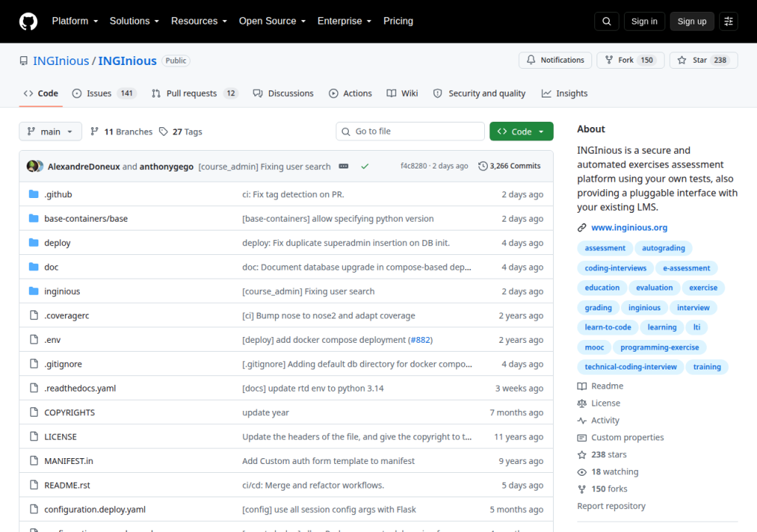This screenshot has width=757, height=532.
Task: Focus the Go to file search field
Action: point(410,132)
